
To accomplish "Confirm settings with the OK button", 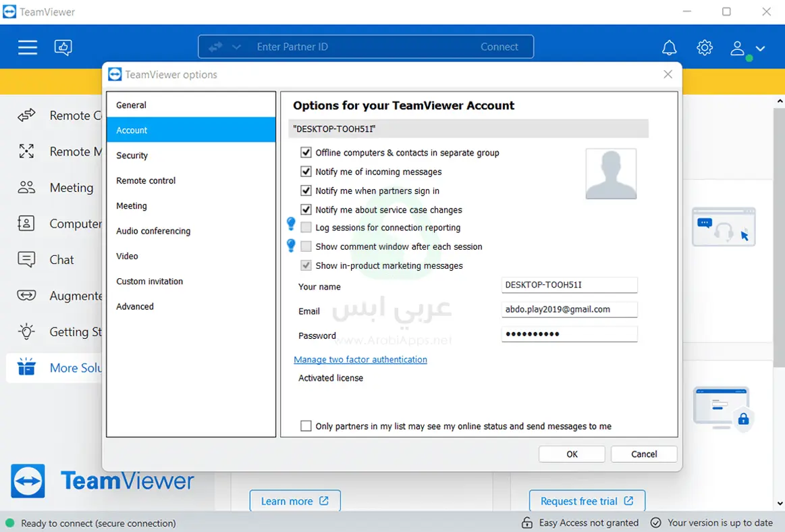I will (571, 454).
